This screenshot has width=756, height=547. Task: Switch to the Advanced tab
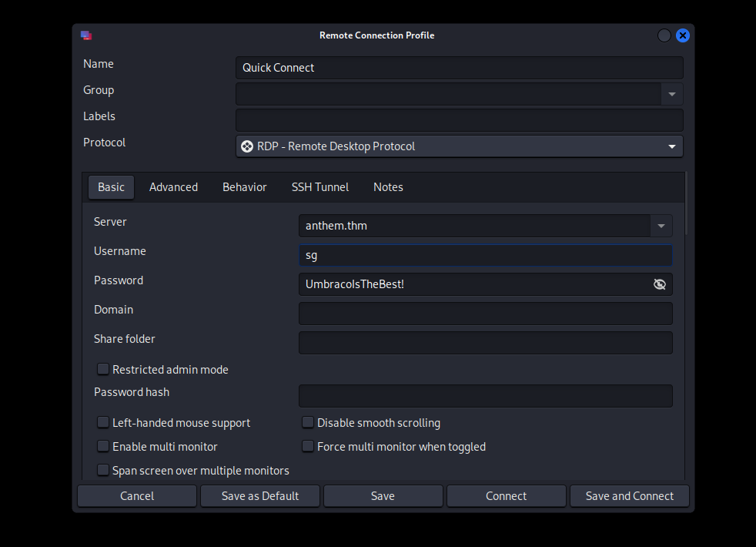pos(173,187)
